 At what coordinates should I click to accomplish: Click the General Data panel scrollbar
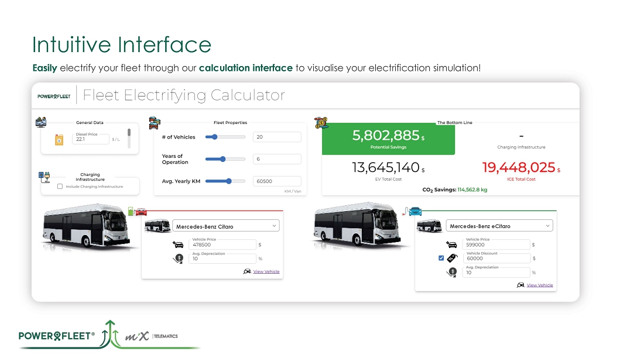(x=129, y=139)
